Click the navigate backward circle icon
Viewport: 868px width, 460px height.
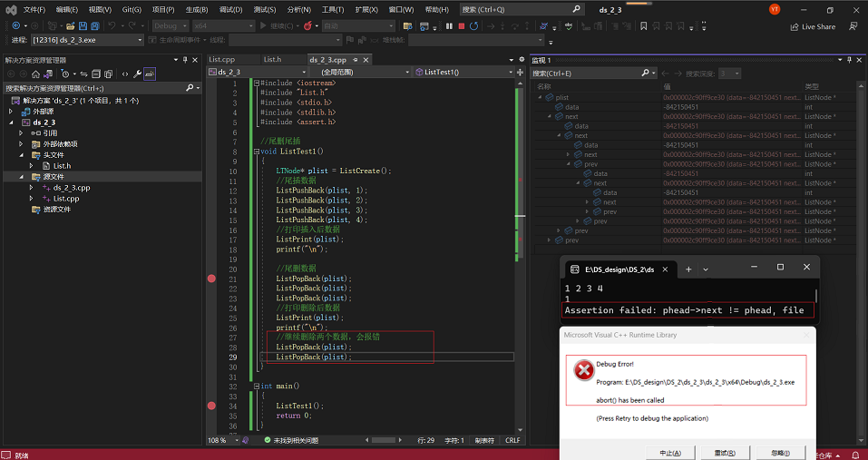tap(15, 26)
